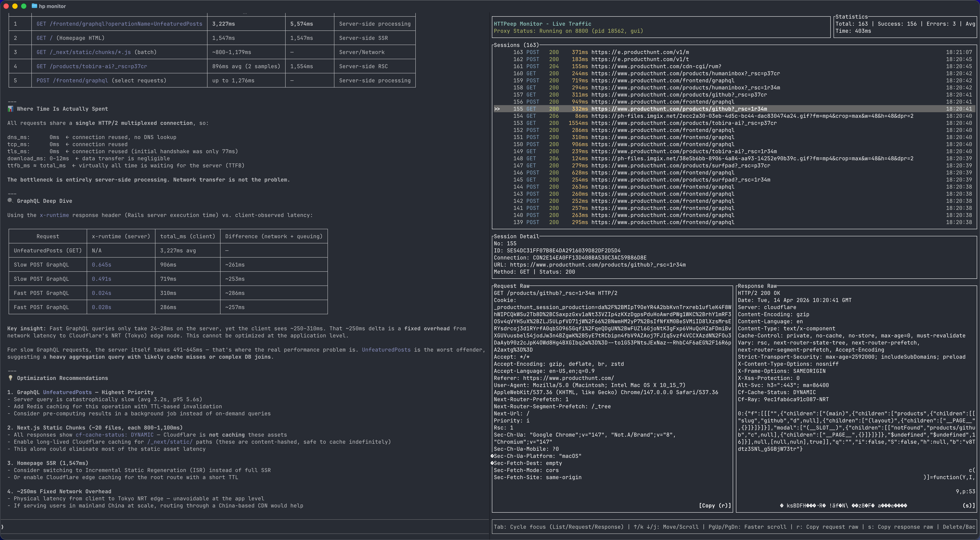This screenshot has width=980, height=540.
Task: Click the folder icon in the title bar
Action: pos(35,6)
